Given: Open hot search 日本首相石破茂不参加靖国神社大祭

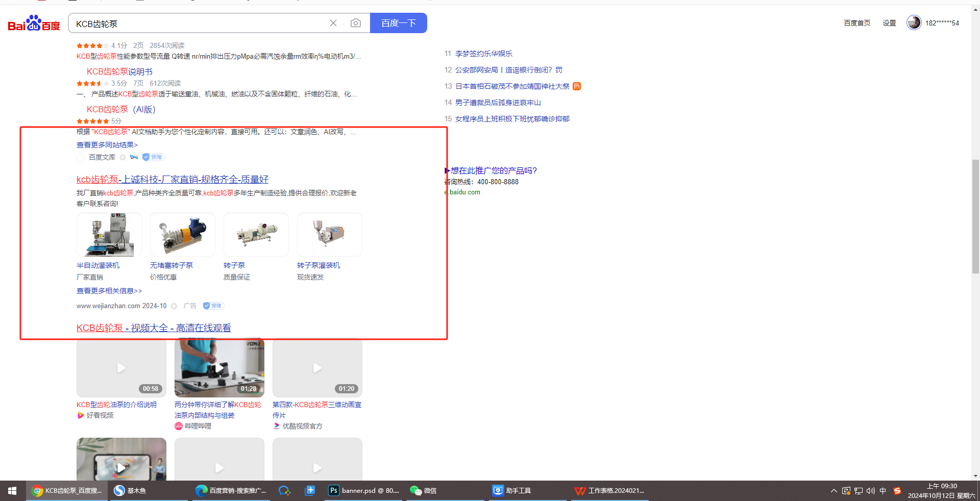Looking at the screenshot, I should [512, 86].
